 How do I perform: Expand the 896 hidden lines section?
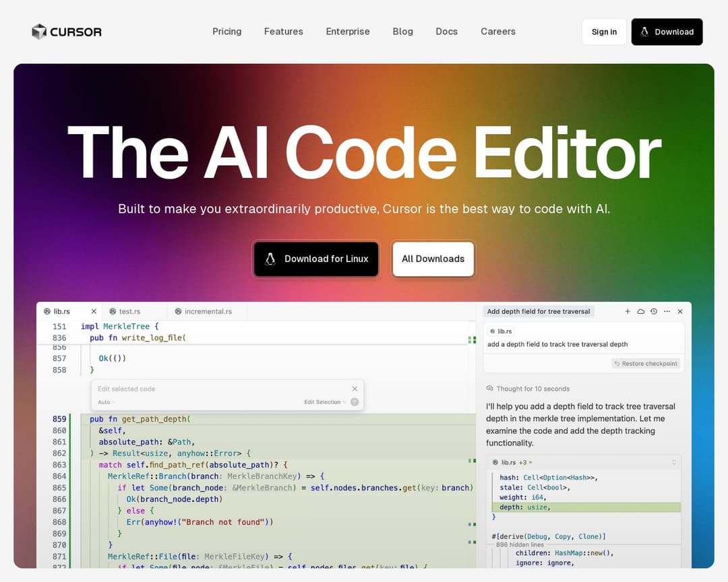519,544
